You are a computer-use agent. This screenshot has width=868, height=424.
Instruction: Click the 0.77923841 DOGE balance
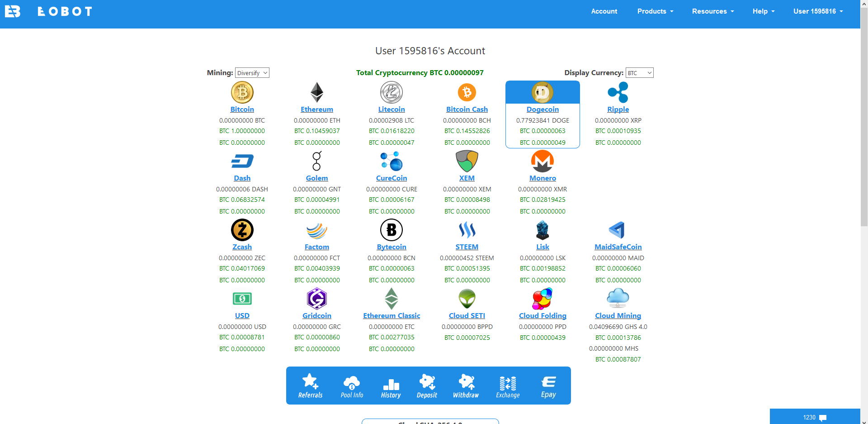(x=542, y=120)
